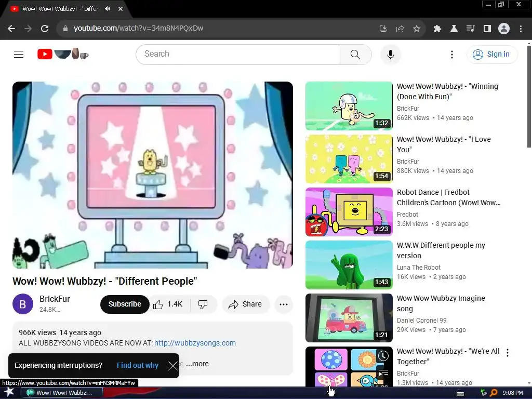Open wubbzysongs.com link in description
532x399 pixels.
195,343
